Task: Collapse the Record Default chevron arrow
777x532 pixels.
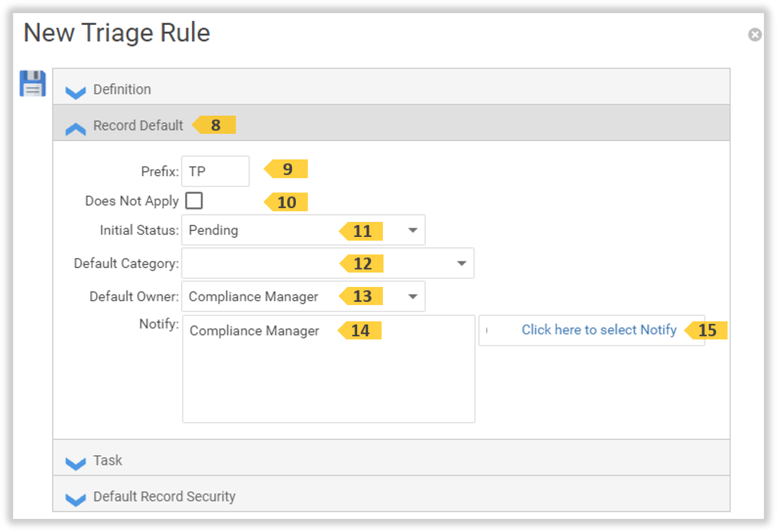Action: pos(76,129)
